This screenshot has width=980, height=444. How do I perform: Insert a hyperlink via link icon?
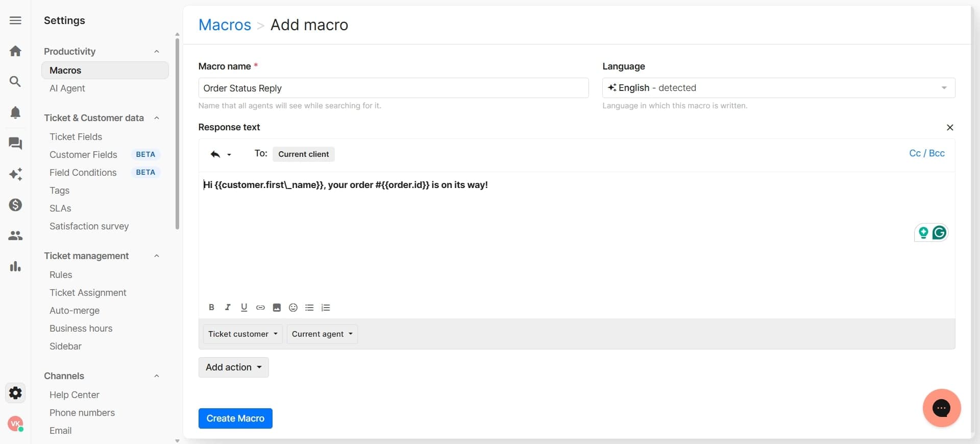[x=260, y=308]
